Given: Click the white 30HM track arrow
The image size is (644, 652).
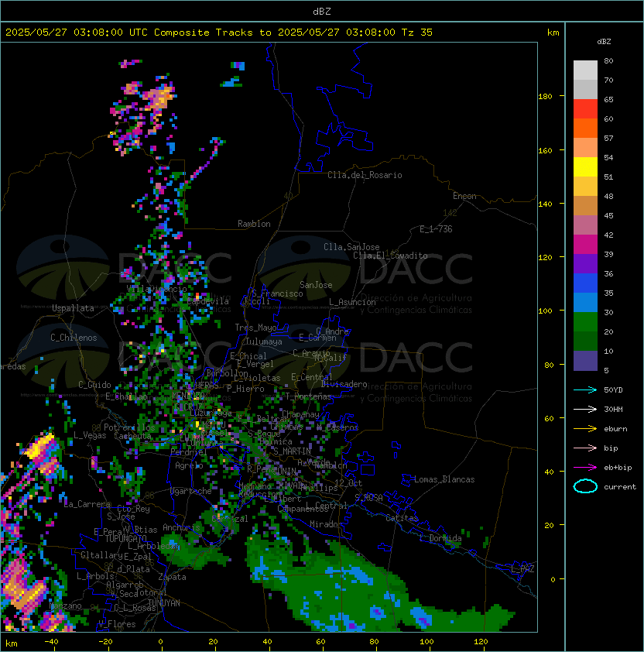Looking at the screenshot, I should (x=585, y=409).
